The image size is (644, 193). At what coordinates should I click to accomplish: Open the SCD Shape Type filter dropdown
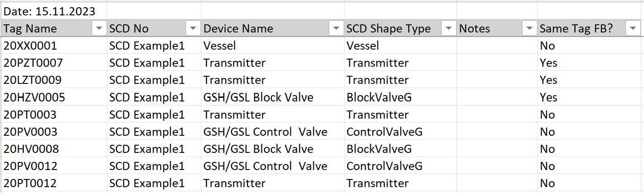[x=448, y=29]
